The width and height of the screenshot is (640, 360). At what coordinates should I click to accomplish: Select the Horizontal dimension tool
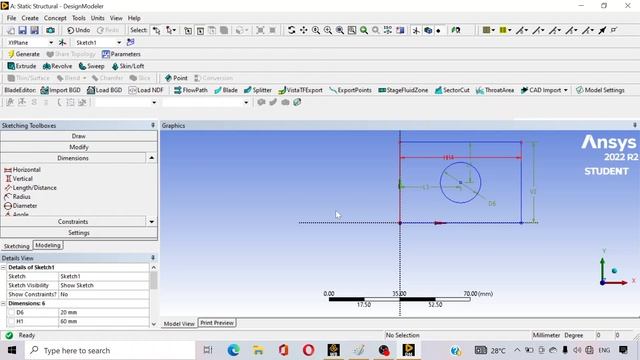click(22, 170)
